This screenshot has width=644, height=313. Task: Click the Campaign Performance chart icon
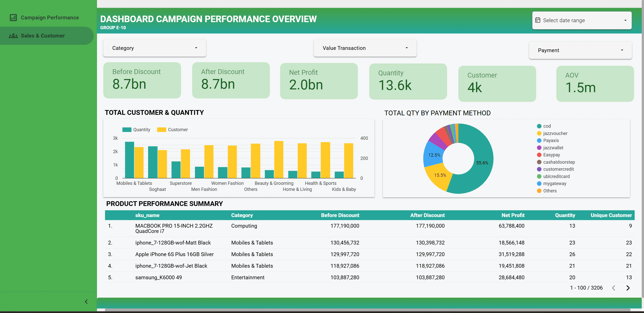click(13, 18)
